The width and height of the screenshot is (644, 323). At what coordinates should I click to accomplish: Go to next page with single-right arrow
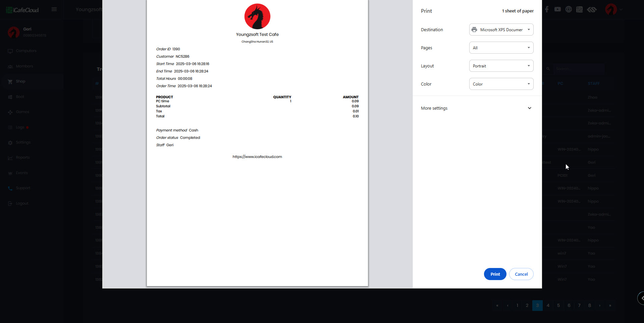pos(600,306)
